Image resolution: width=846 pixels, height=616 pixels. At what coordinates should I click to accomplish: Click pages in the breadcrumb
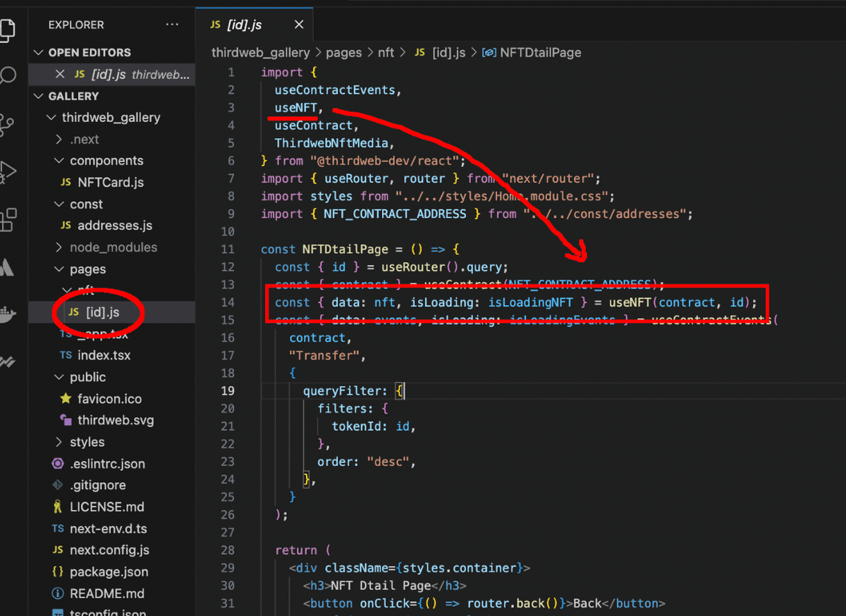(344, 52)
